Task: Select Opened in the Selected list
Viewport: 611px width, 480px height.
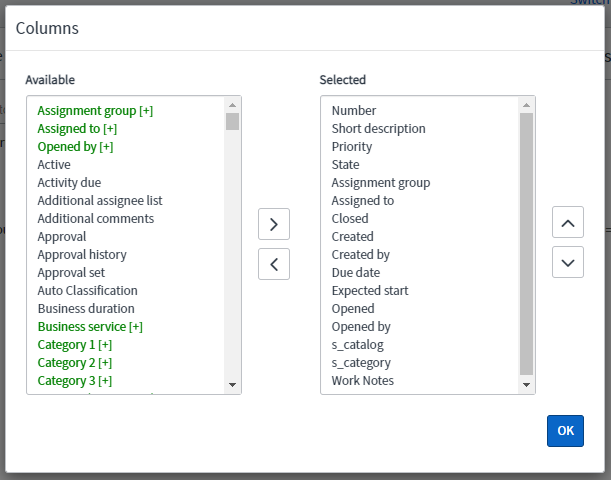Action: pos(353,308)
